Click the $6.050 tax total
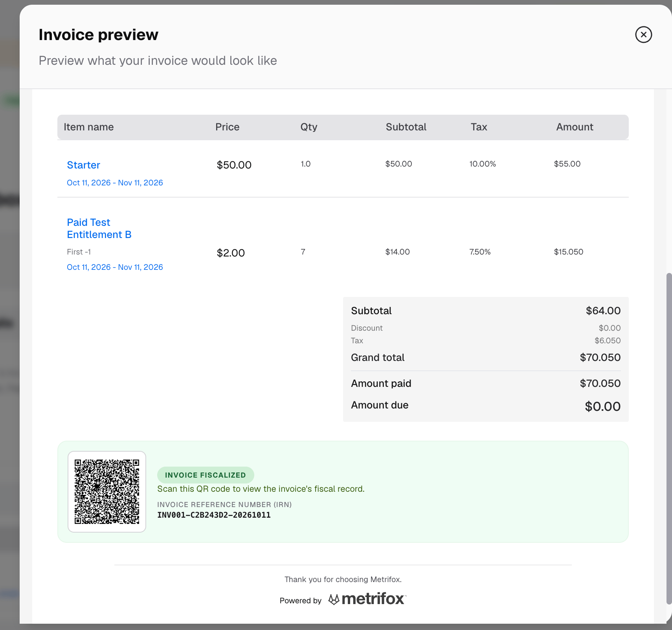The width and height of the screenshot is (672, 630). pos(608,341)
